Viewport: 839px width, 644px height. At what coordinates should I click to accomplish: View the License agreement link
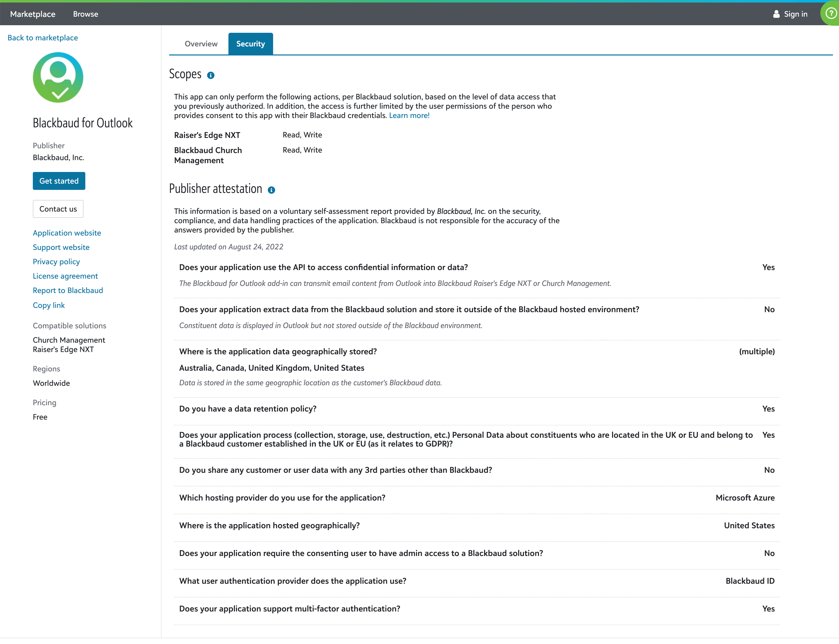(65, 276)
